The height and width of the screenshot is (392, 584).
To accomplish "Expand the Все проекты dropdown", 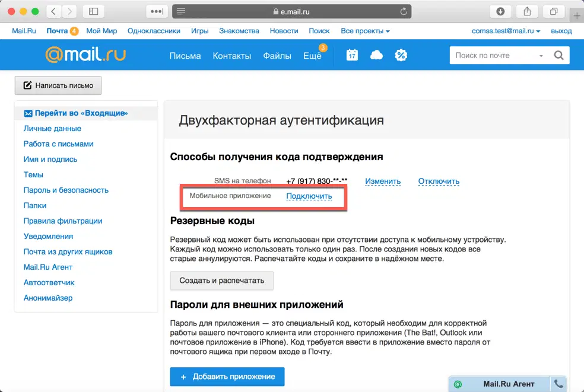I will [x=365, y=31].
